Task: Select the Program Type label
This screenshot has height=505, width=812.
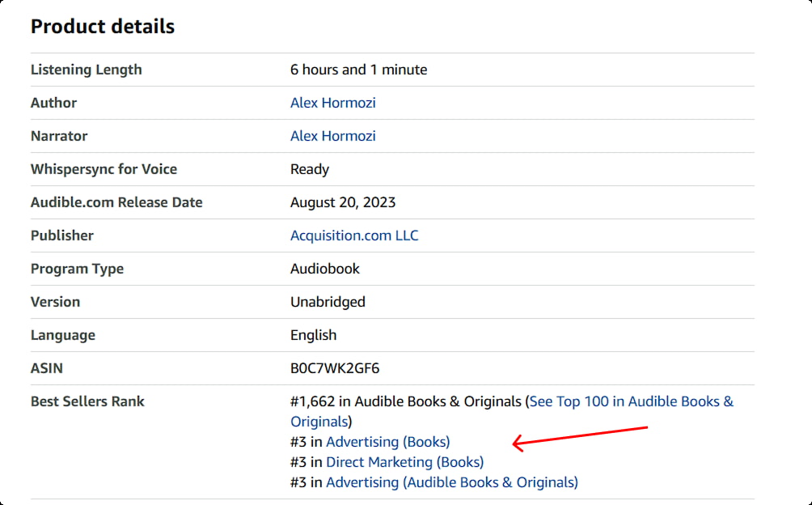Action: [x=77, y=269]
